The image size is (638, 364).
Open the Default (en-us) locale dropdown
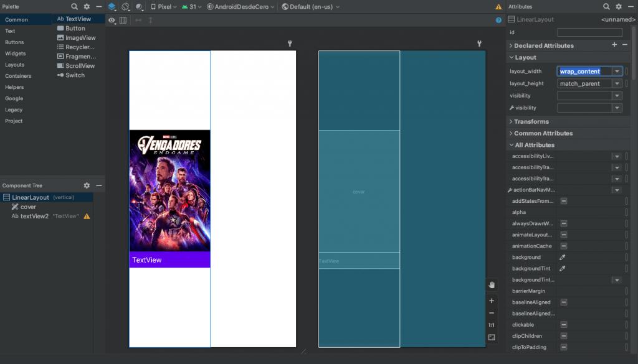tap(311, 7)
